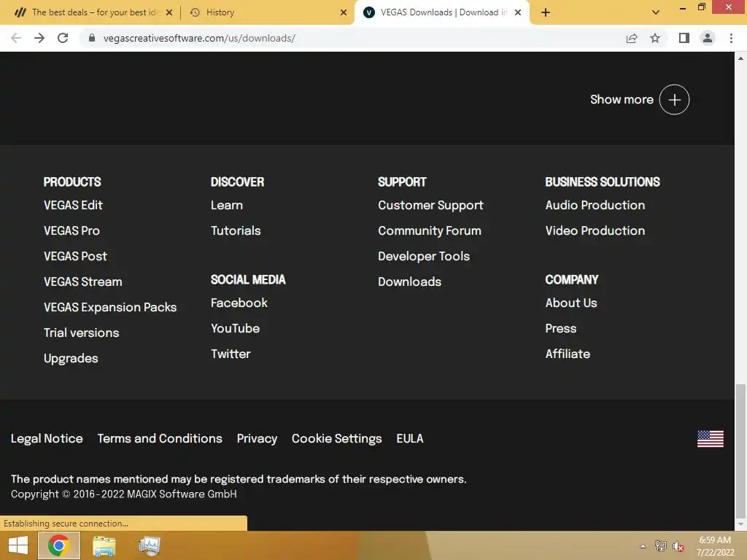Open the Press link
The image size is (747, 560).
pyautogui.click(x=561, y=329)
